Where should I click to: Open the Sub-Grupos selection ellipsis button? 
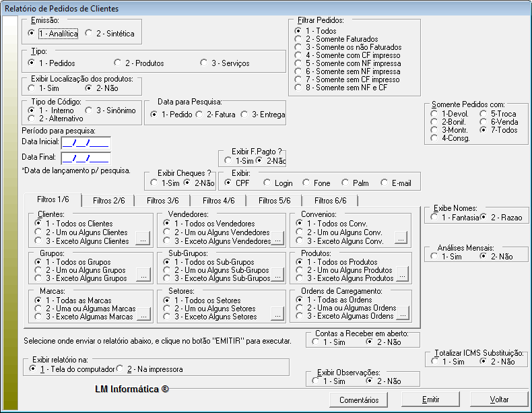tap(278, 275)
